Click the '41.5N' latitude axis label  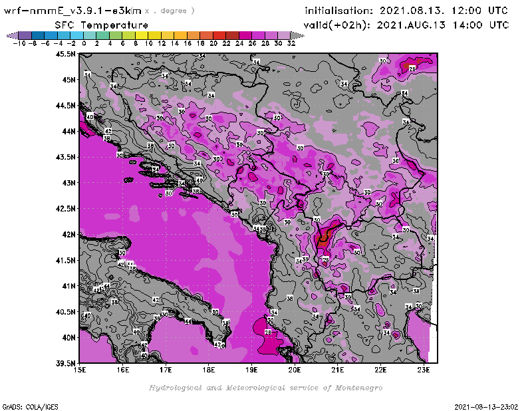click(65, 260)
